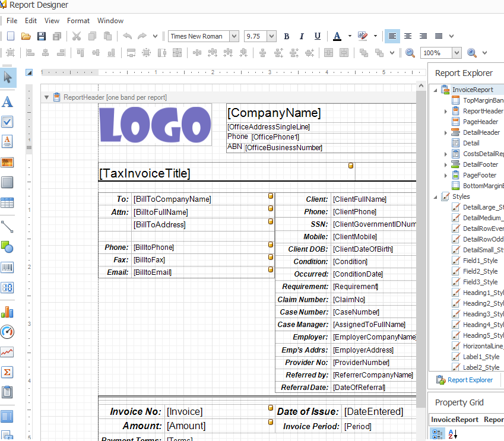
Task: Click the Zoom Out magnifier icon
Action: [410, 53]
